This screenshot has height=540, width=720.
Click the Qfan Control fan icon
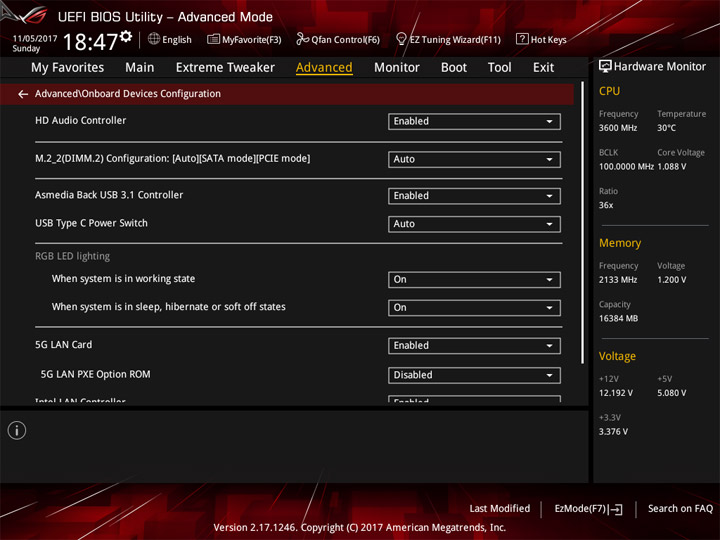point(302,39)
